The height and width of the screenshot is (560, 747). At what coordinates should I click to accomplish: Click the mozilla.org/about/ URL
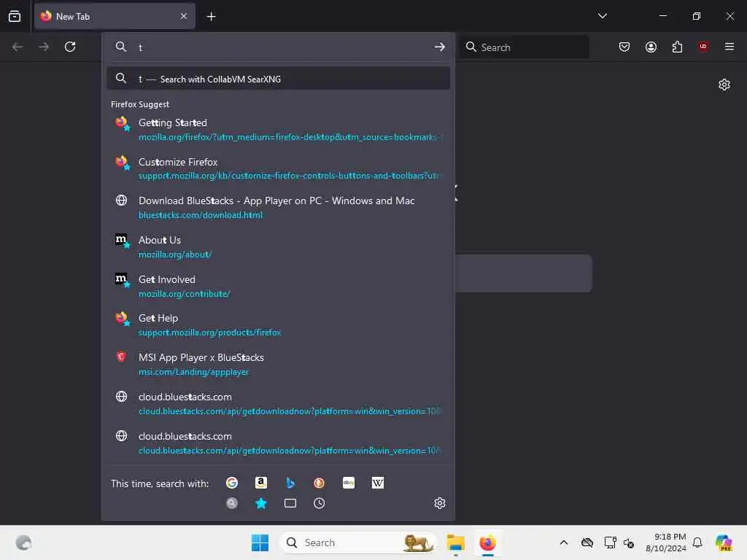pyautogui.click(x=175, y=254)
